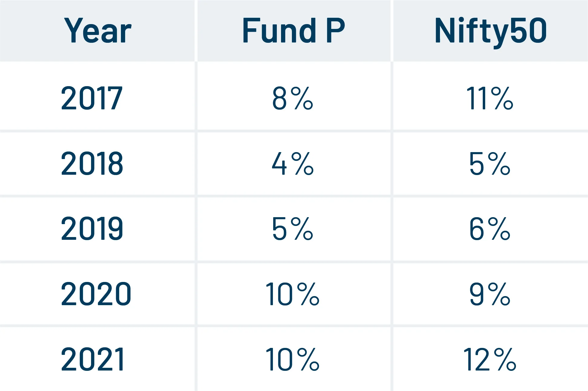Select the 2017 year cell

pos(92,98)
